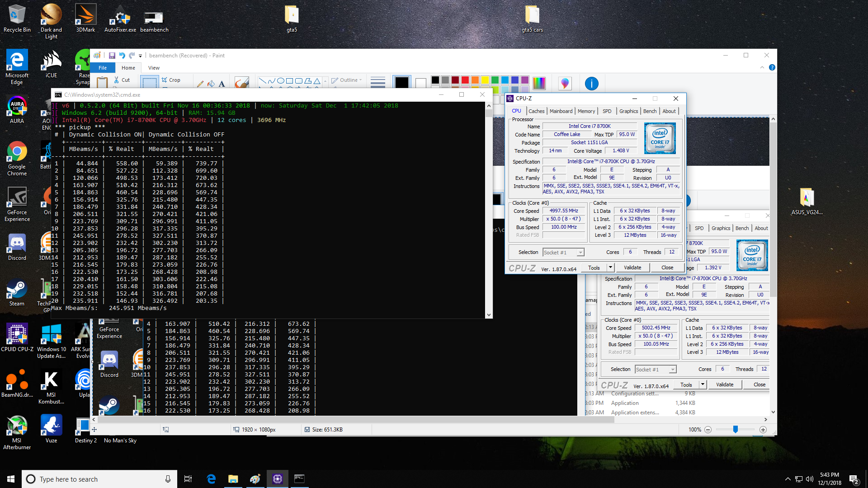The image size is (868, 488).
Task: Select the MSI Afterburner desktop shortcut
Action: pos(17,432)
